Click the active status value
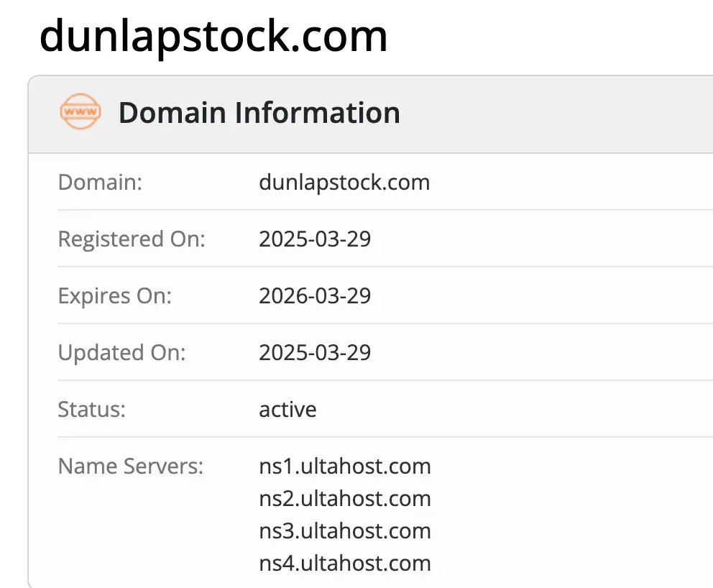This screenshot has height=588, width=713. point(287,410)
